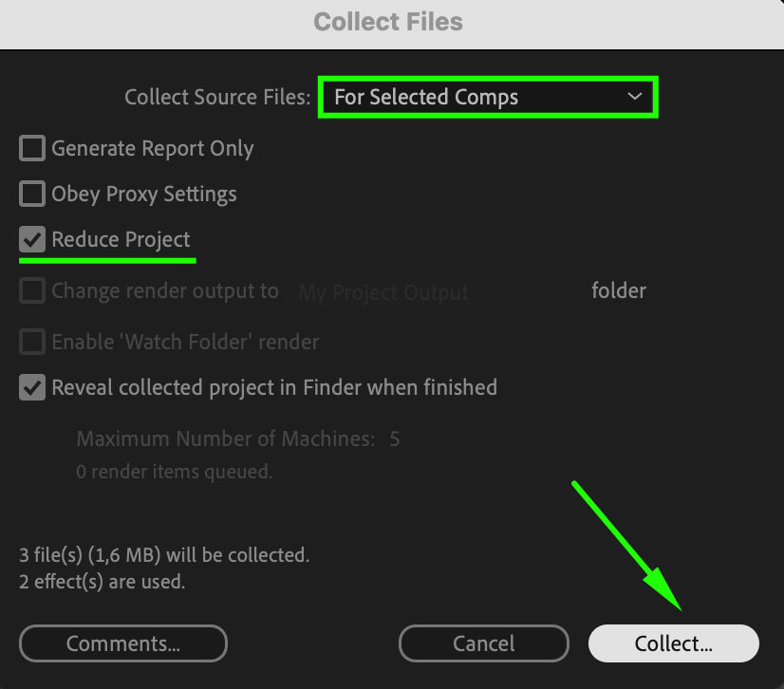The width and height of the screenshot is (784, 689).
Task: Click the Maximum Number of Machines value 5
Action: tap(395, 439)
